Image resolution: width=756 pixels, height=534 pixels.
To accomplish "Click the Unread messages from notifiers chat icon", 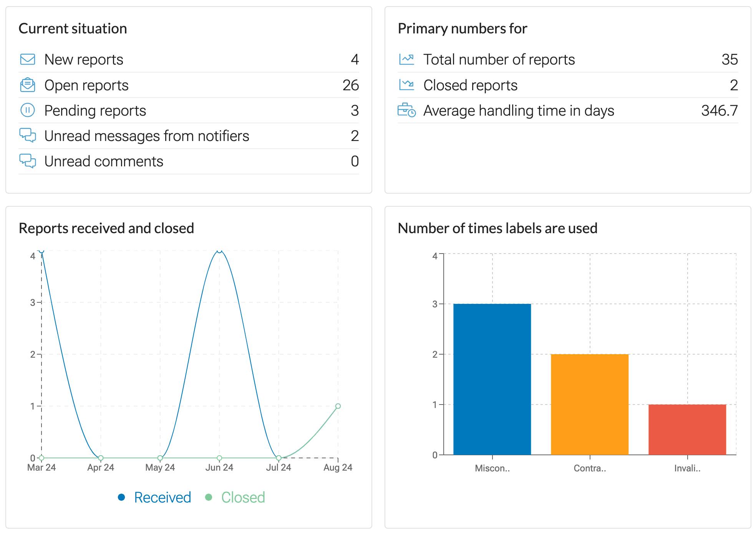I will tap(28, 136).
